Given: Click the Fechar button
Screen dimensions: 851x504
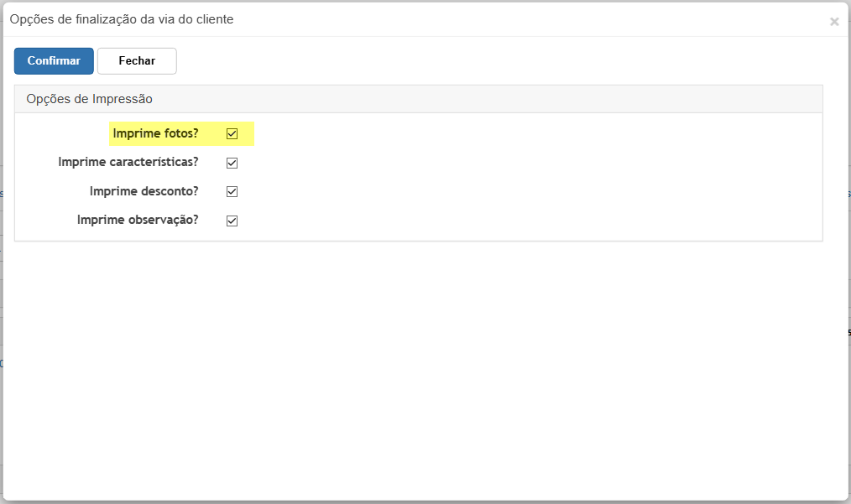Looking at the screenshot, I should pos(137,60).
